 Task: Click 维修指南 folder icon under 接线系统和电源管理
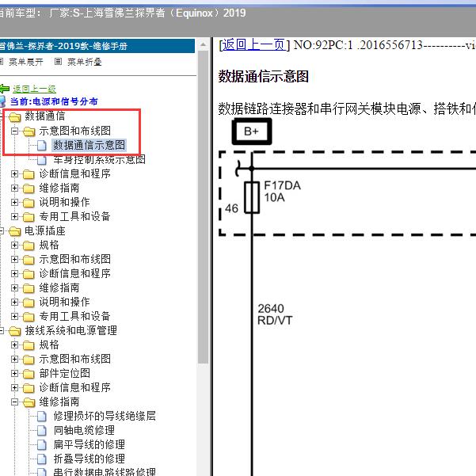[x=29, y=402]
